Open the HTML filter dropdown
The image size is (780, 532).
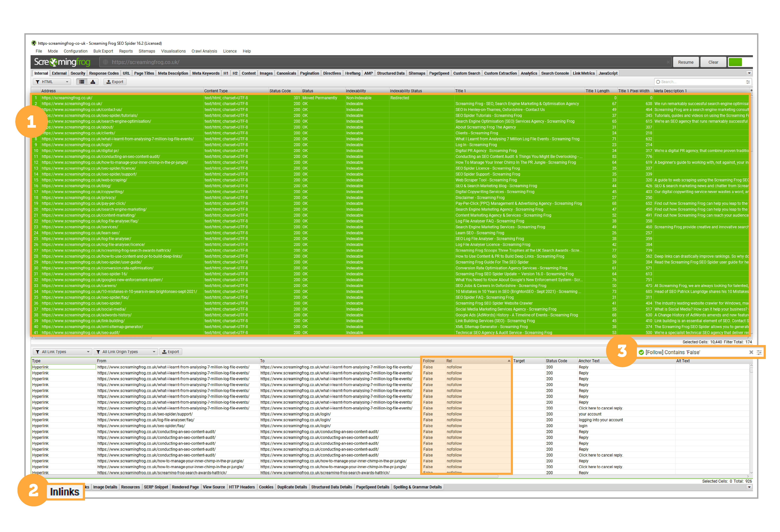point(52,82)
